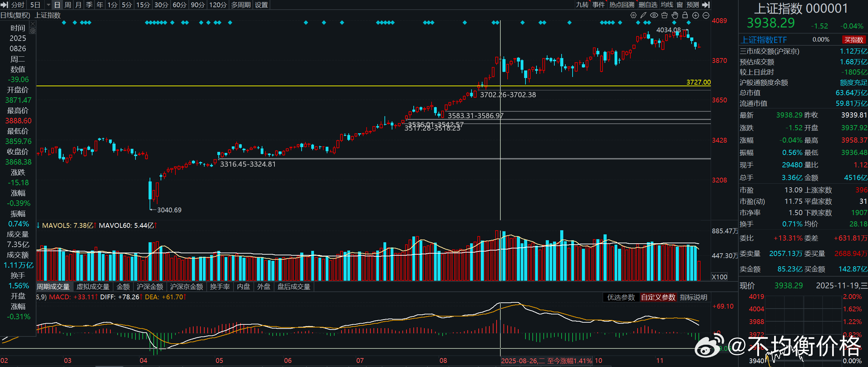Switch to 15分 minute chart
Screen dimensions: 868x367
[143, 5]
